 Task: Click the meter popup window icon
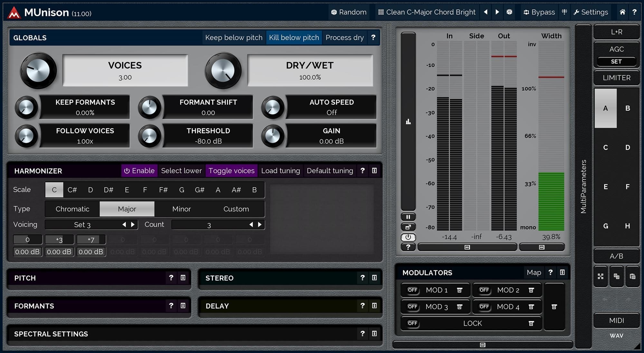click(x=408, y=227)
